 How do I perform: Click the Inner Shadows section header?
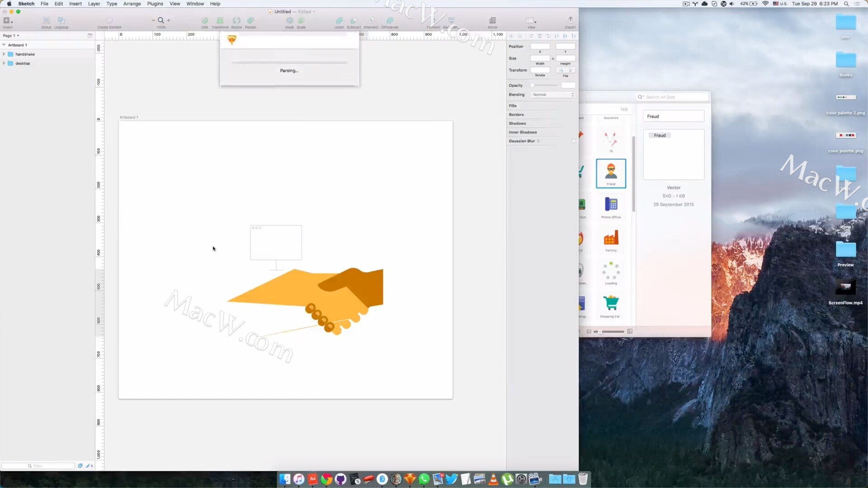coord(523,132)
